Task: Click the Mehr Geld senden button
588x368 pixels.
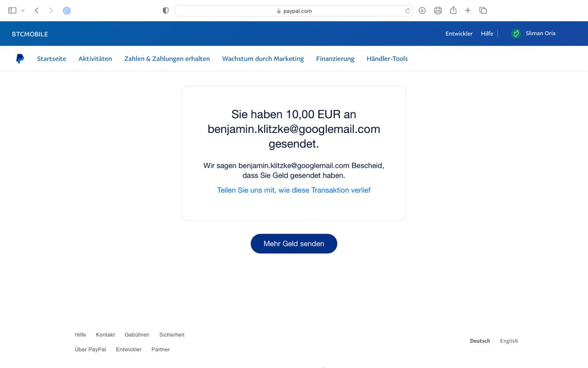Action: pos(294,243)
